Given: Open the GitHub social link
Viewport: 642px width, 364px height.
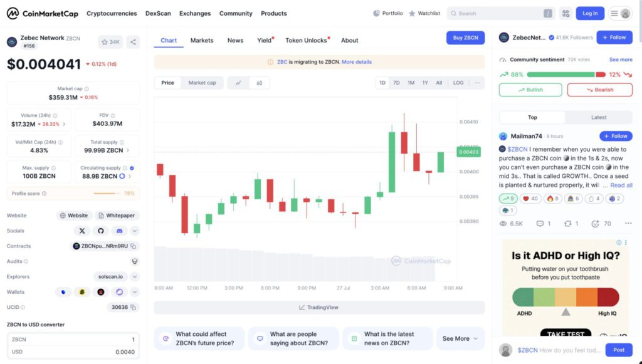Looking at the screenshot, I should tap(100, 231).
